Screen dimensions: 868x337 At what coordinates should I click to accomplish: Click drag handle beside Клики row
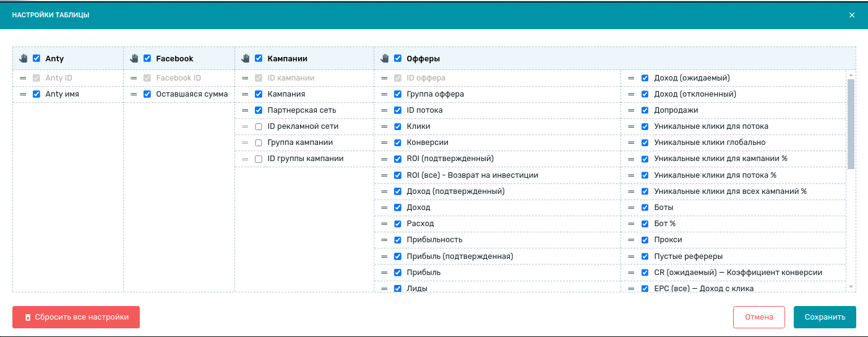(x=384, y=126)
